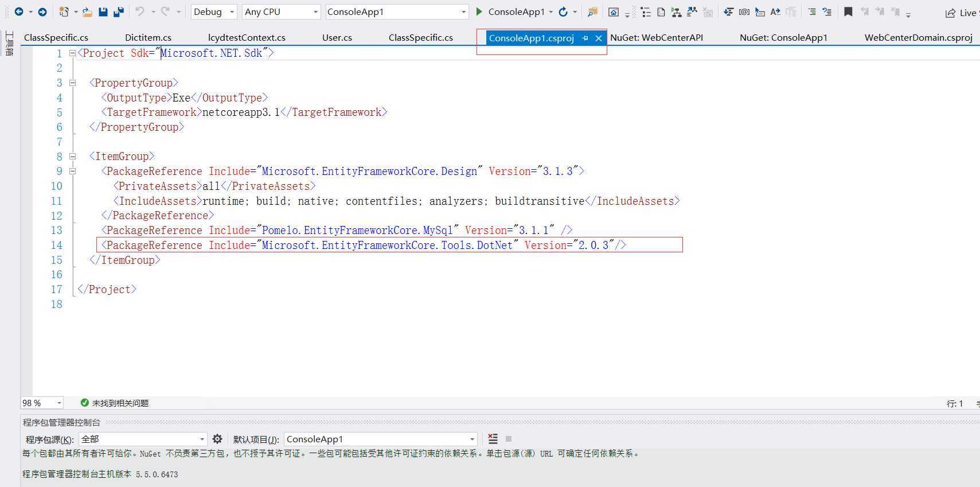Collapse the ItemGroup outlining node
Viewport: 980px width, 487px height.
pyautogui.click(x=72, y=156)
